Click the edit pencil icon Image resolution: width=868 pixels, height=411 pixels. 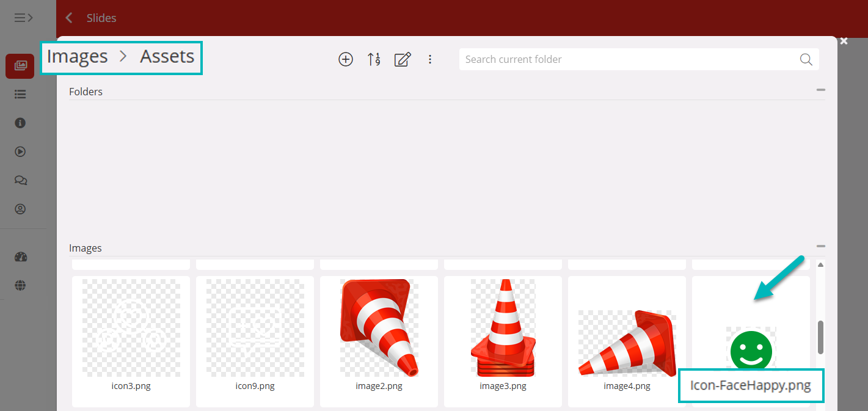click(402, 59)
